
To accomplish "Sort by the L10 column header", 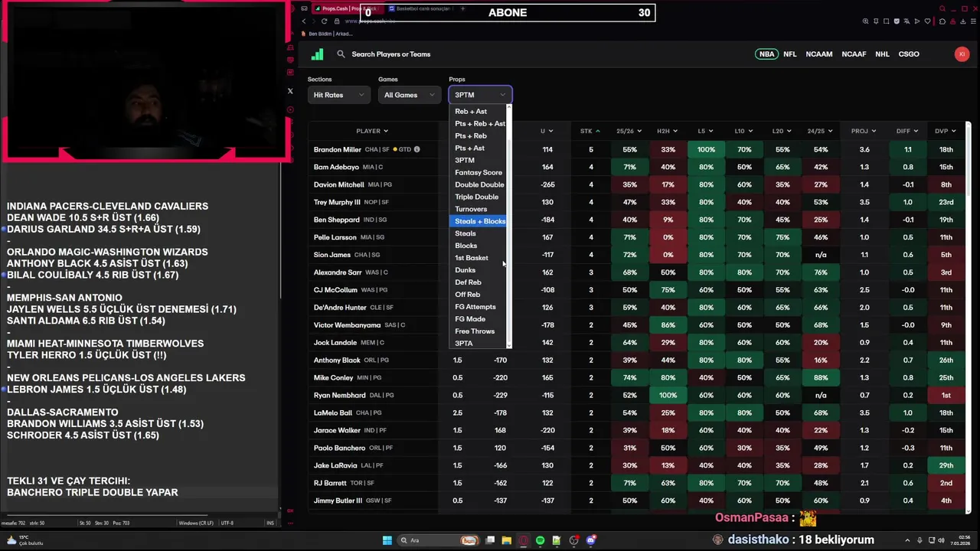I will click(743, 131).
